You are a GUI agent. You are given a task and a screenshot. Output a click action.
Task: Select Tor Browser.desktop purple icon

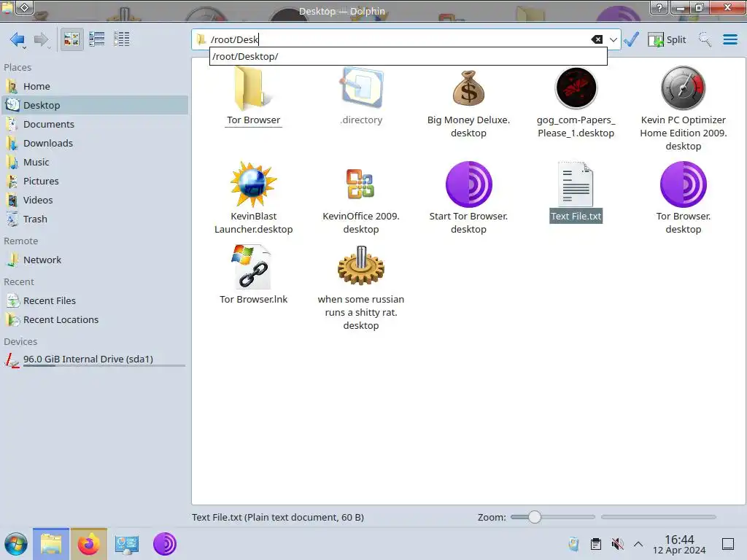[683, 184]
